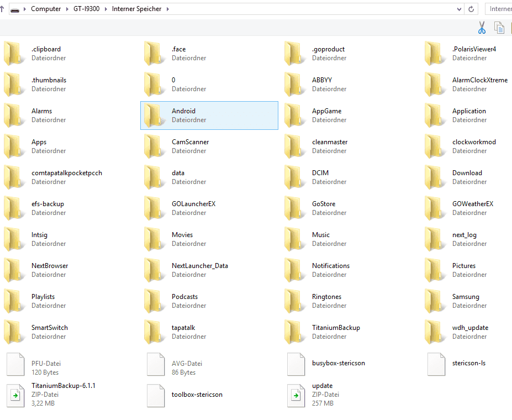This screenshot has height=420, width=512.
Task: Click the device drive icon in address bar
Action: coord(15,9)
